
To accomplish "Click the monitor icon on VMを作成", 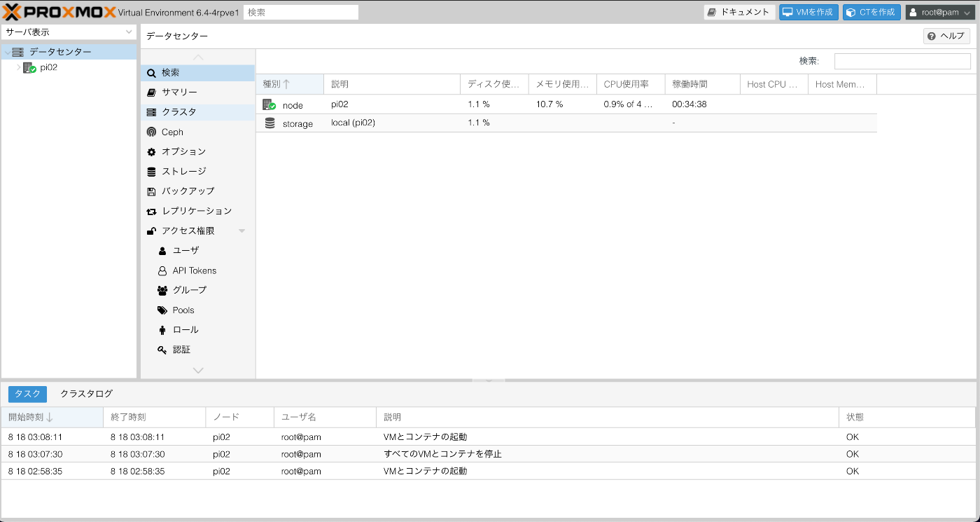I will click(787, 12).
